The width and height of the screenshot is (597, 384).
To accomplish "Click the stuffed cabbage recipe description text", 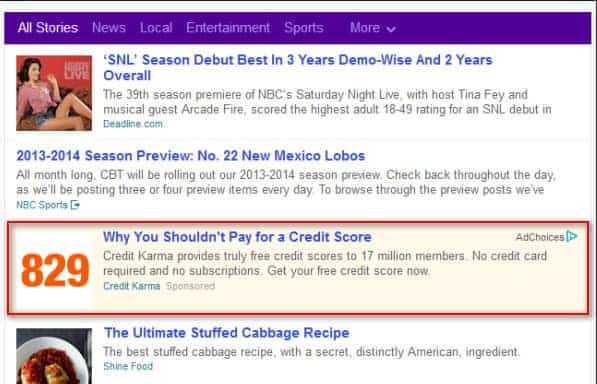I will coord(311,352).
